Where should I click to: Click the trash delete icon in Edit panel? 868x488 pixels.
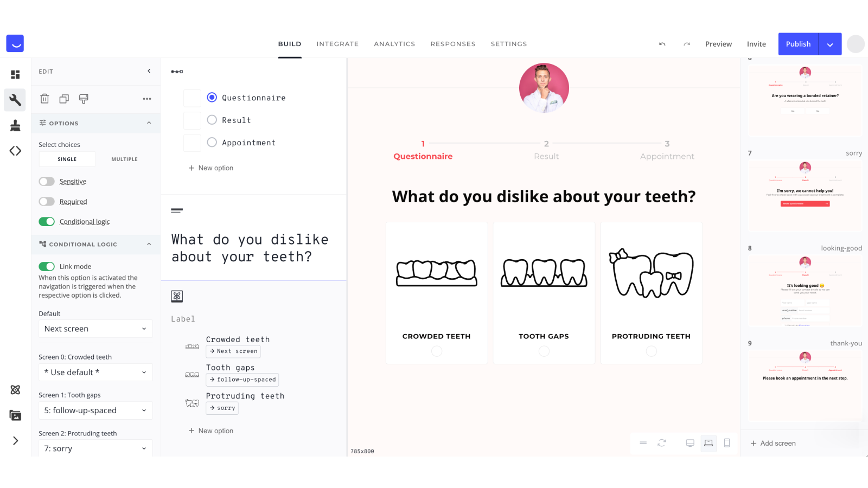(44, 99)
